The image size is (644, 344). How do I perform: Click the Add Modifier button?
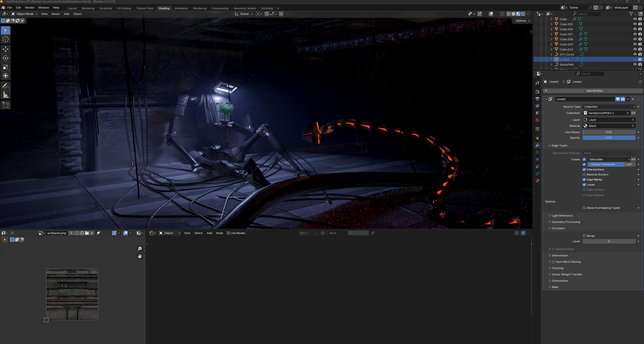point(595,91)
